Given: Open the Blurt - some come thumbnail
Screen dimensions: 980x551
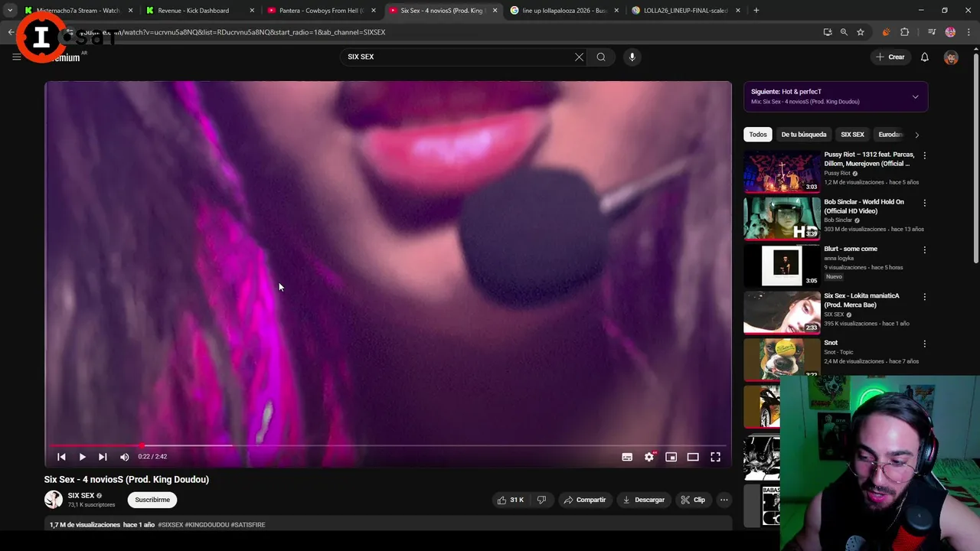Looking at the screenshot, I should 782,266.
